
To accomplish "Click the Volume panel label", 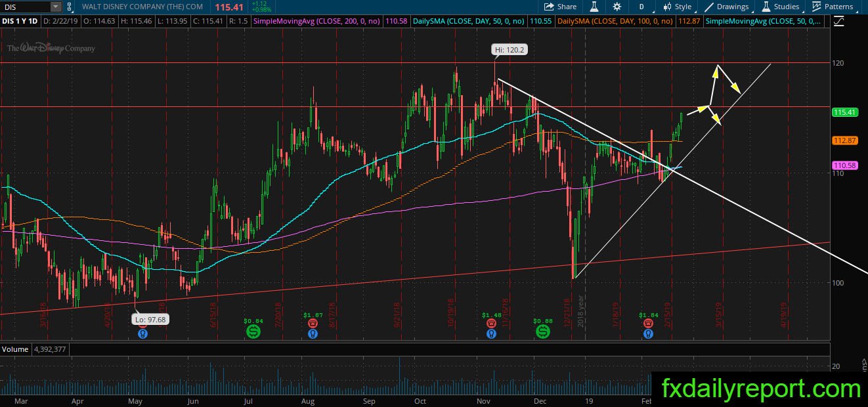I will click(14, 349).
